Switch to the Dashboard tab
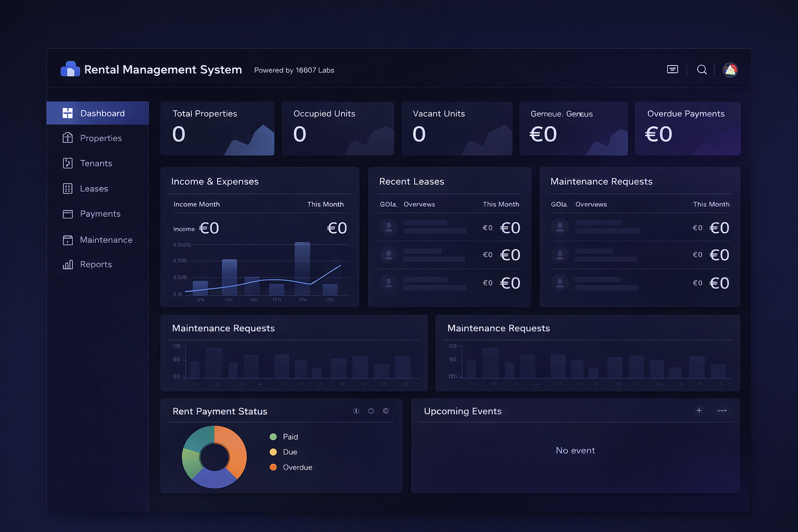Screen dimensions: 798x532 point(98,113)
